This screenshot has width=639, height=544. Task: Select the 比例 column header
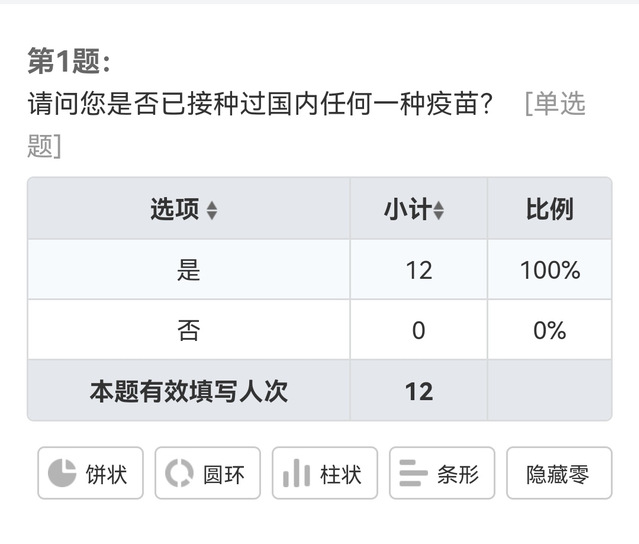(549, 209)
